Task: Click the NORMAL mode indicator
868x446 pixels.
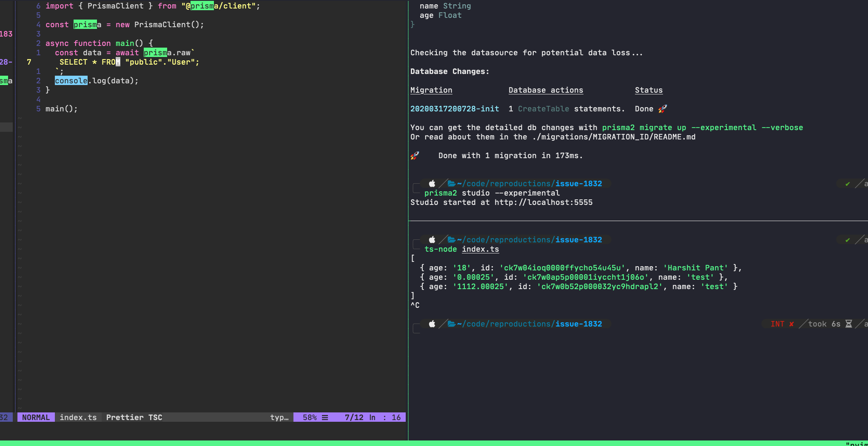Action: (36, 417)
